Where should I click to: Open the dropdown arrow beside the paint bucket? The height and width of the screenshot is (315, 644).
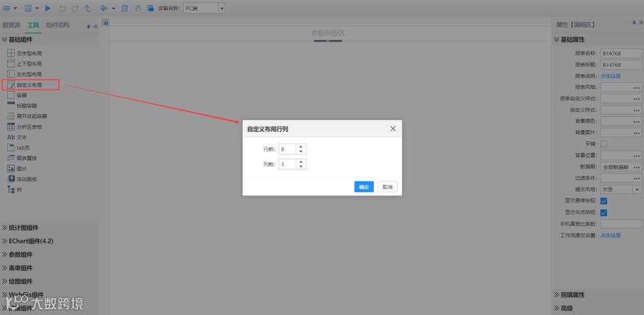point(113,8)
